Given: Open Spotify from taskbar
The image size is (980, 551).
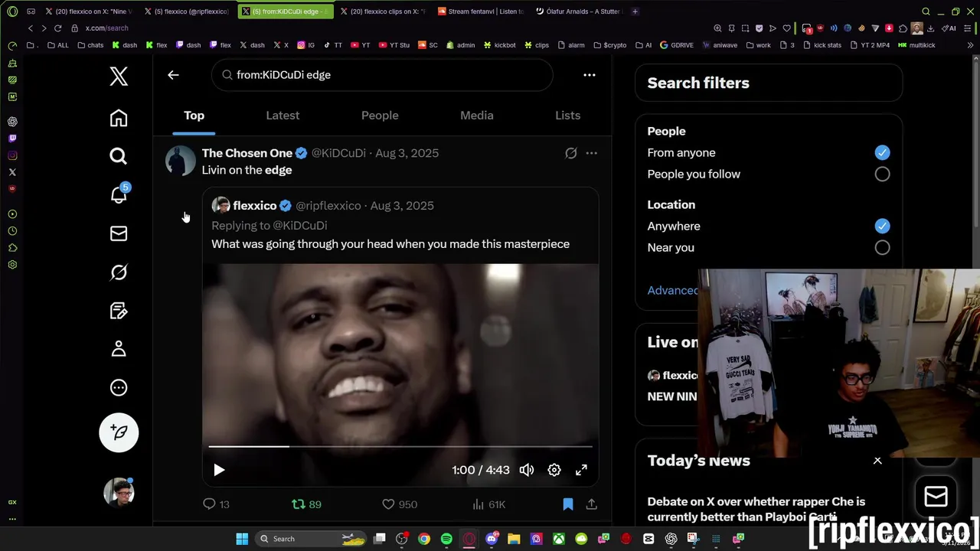Looking at the screenshot, I should click(446, 539).
